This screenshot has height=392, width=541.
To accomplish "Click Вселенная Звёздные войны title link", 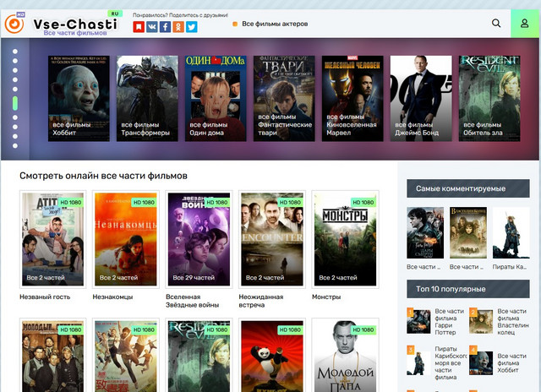I will click(x=192, y=301).
